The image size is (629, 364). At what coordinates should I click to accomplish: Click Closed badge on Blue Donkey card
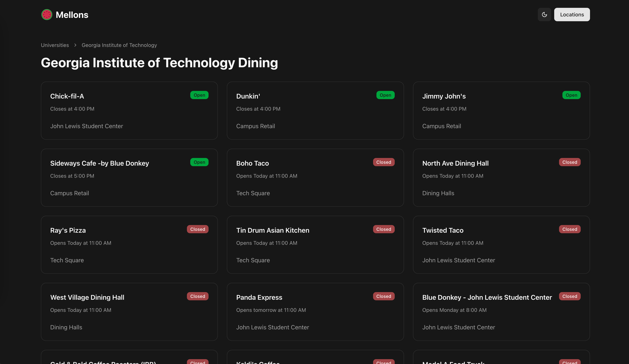point(569,296)
